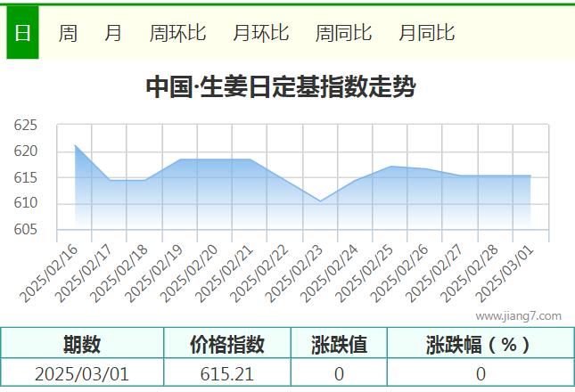Select the 月环比 tab
The width and height of the screenshot is (575, 392).
click(x=260, y=33)
